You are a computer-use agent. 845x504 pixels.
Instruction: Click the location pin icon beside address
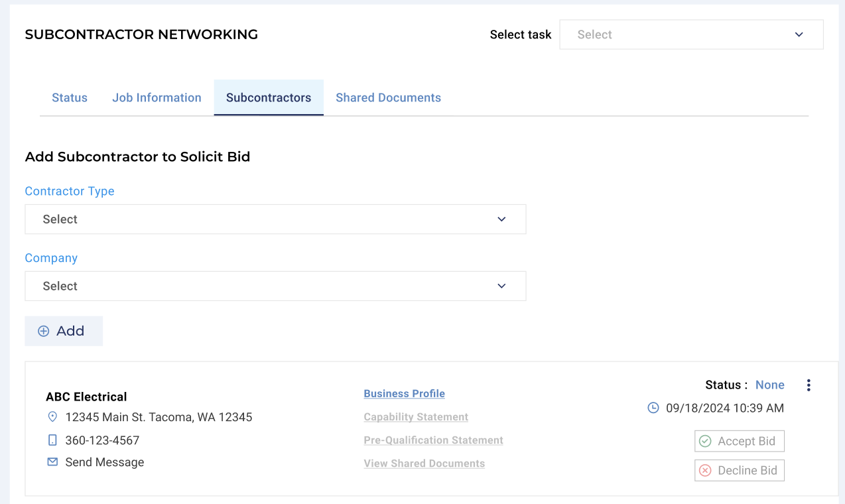52,417
